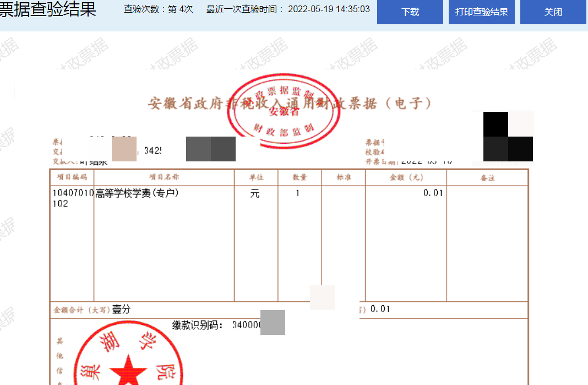Viewport: 588px width, 385px height.
Task: Click the 查验次数 第4次 text
Action: click(159, 9)
